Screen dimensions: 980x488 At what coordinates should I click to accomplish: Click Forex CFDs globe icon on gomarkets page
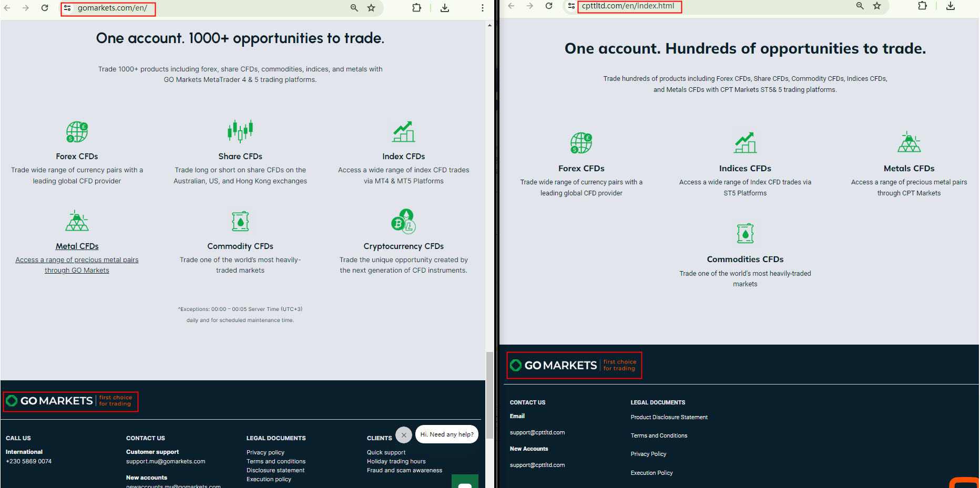pyautogui.click(x=77, y=132)
